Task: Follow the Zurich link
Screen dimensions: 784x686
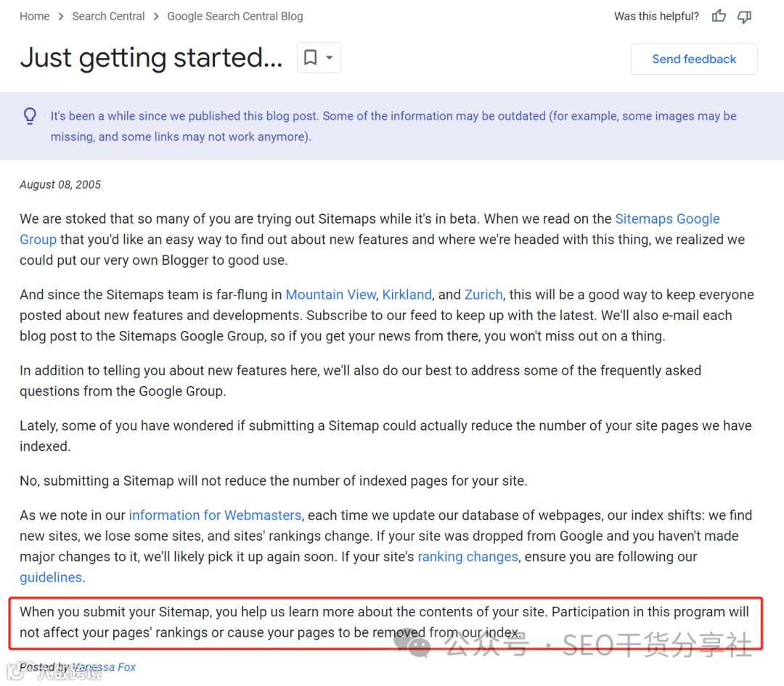Action: tap(483, 295)
